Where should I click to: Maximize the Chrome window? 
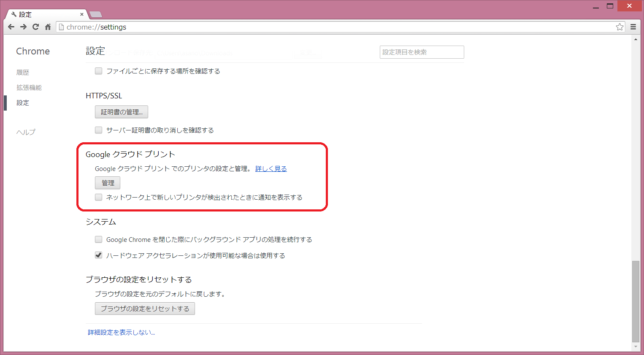[610, 6]
